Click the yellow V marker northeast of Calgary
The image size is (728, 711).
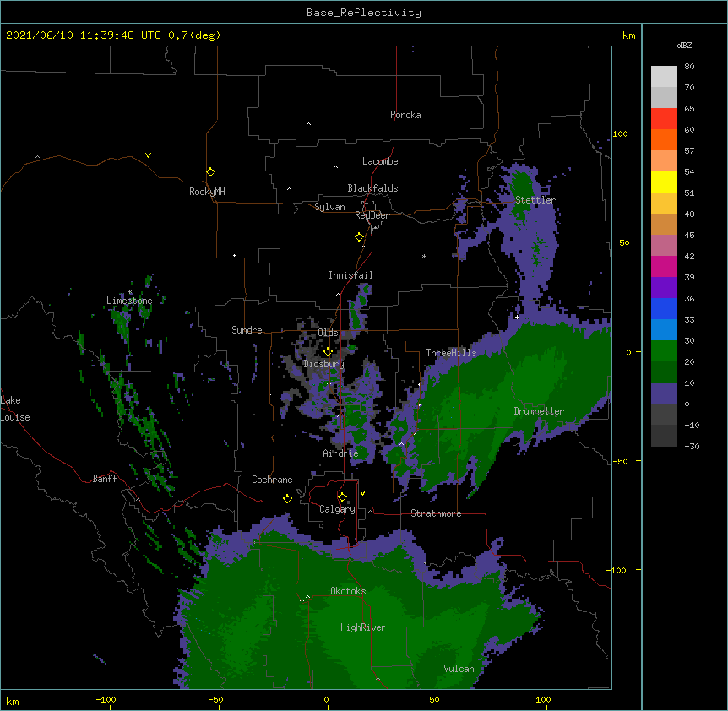pyautogui.click(x=362, y=493)
